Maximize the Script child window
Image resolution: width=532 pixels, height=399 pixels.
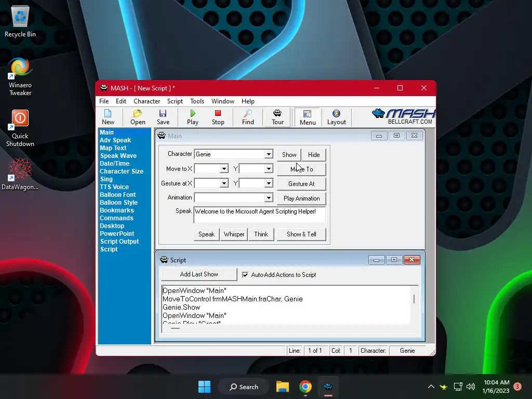click(394, 260)
